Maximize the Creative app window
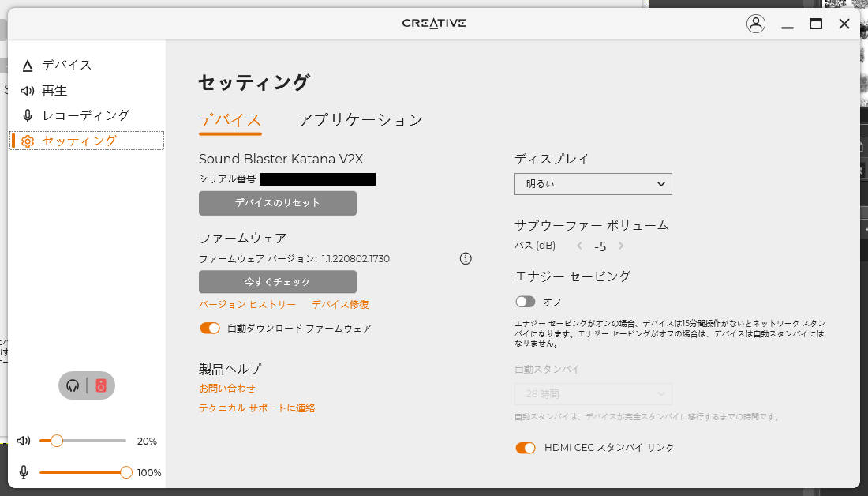Image resolution: width=868 pixels, height=496 pixels. tap(815, 24)
